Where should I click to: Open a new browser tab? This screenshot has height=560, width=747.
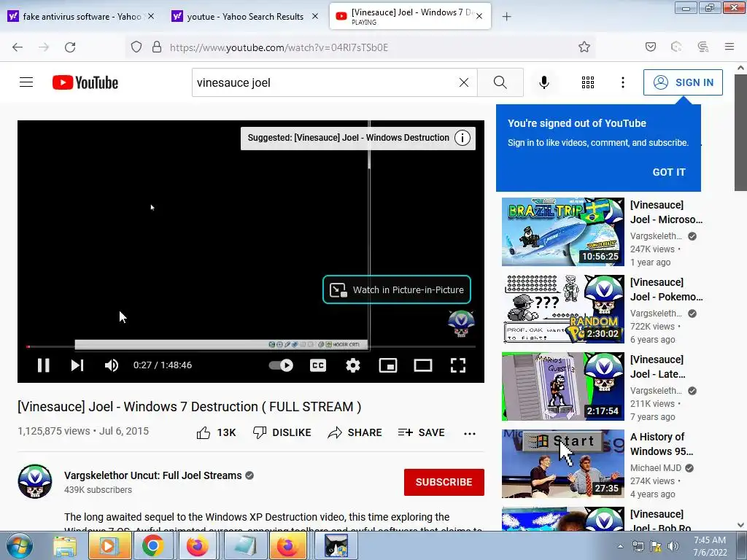click(x=506, y=17)
